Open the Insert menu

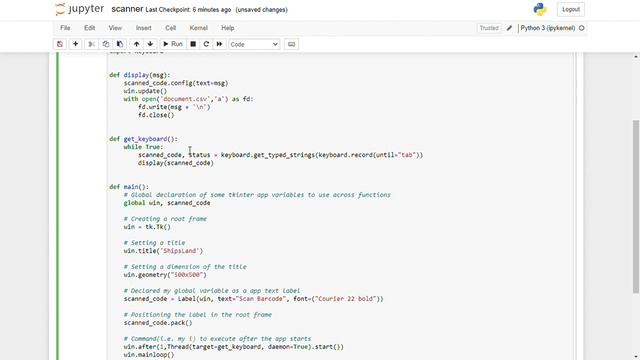click(144, 28)
